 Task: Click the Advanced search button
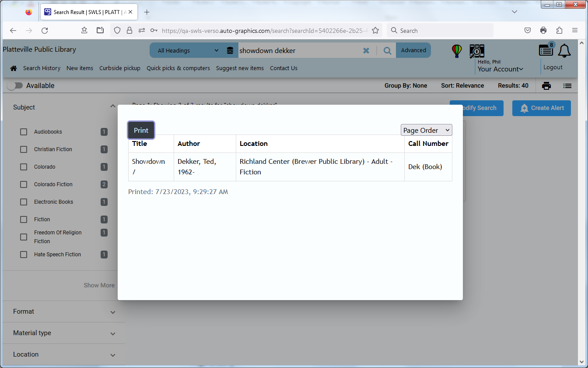click(x=413, y=50)
